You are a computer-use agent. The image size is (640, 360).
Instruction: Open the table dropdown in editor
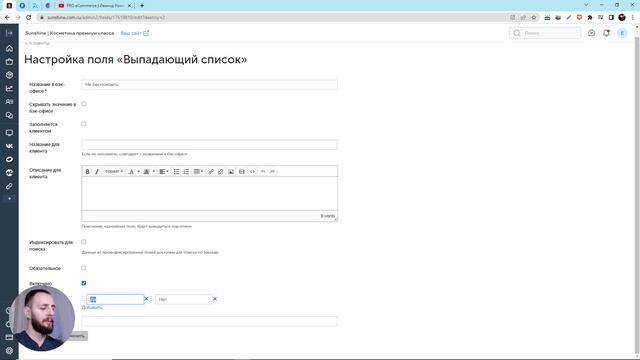[198, 172]
